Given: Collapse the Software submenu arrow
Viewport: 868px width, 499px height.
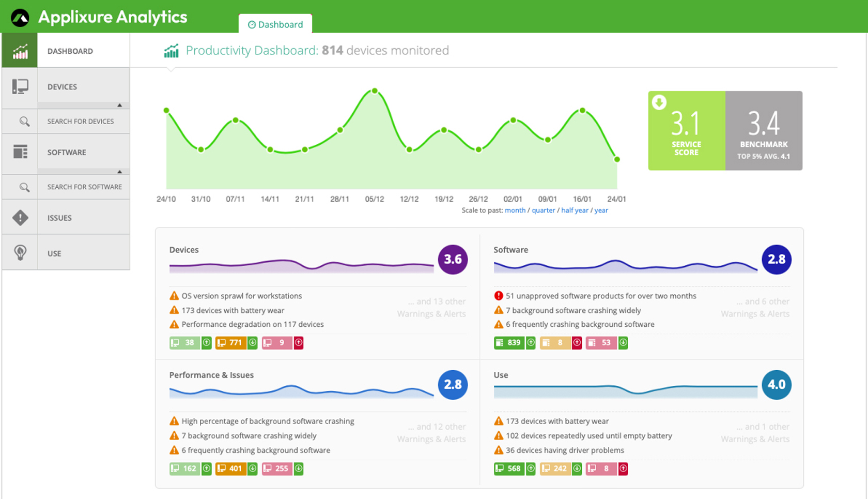Looking at the screenshot, I should pos(119,171).
